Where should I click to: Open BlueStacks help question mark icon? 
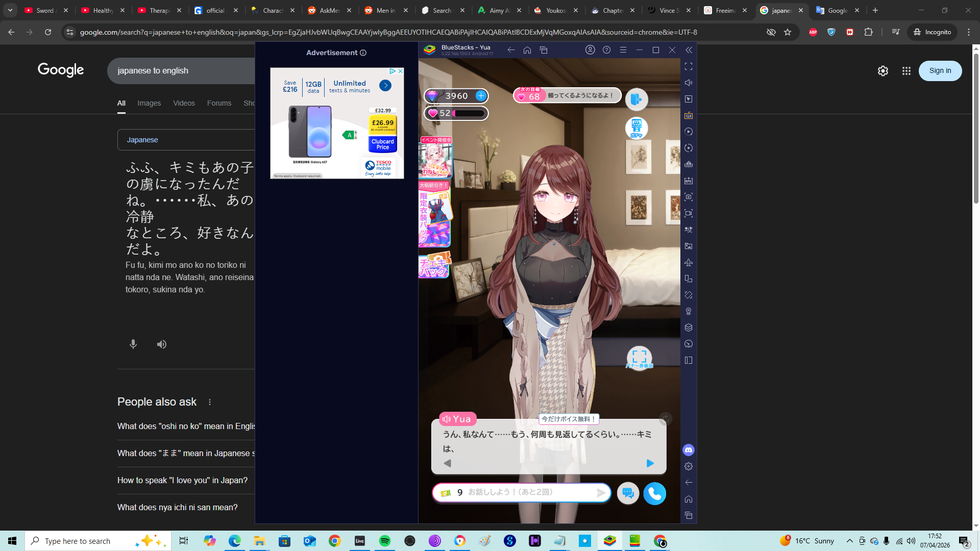tap(606, 50)
